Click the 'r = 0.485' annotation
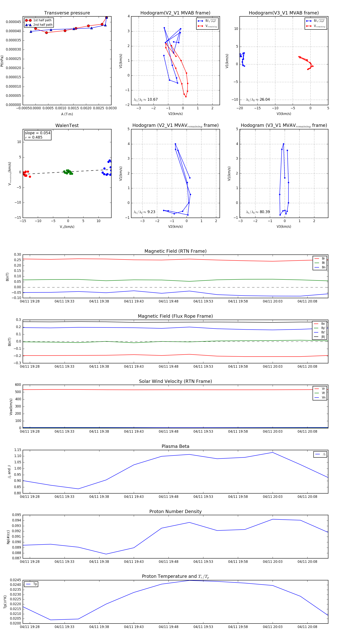 [x=34, y=137]
